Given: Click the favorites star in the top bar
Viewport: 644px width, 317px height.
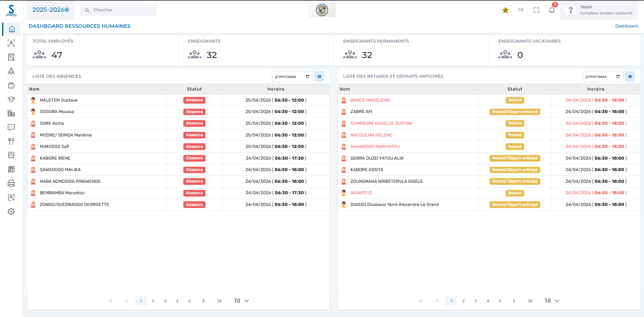Looking at the screenshot, I should click(505, 10).
